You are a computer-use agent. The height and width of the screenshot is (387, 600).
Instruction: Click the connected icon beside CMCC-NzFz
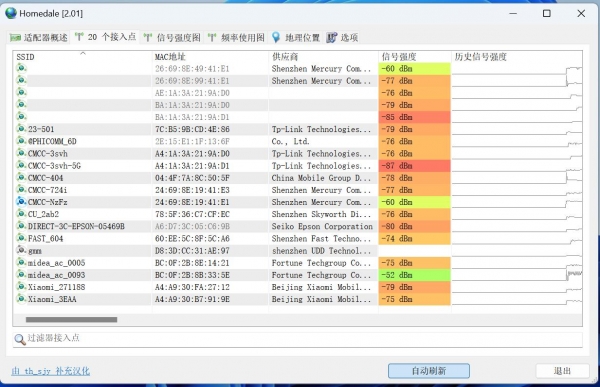(21, 202)
